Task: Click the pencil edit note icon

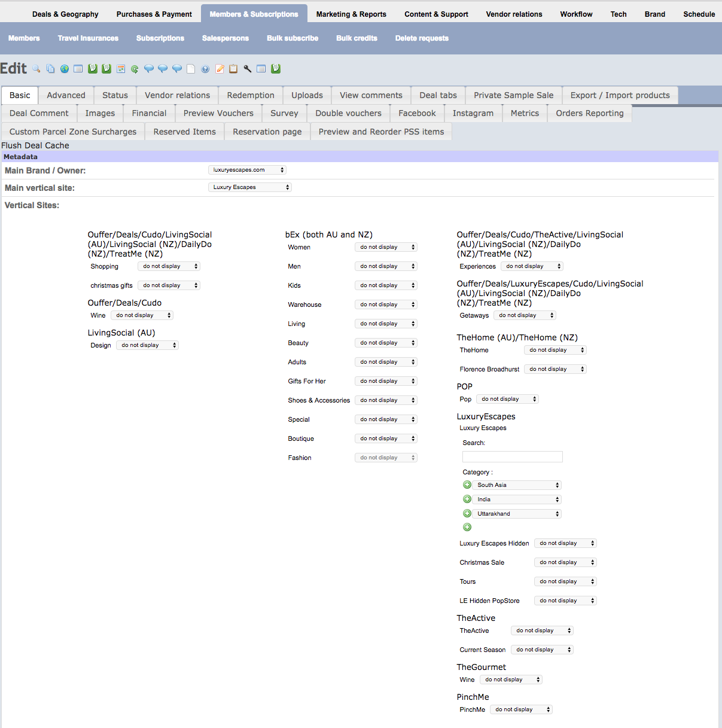Action: tap(220, 69)
